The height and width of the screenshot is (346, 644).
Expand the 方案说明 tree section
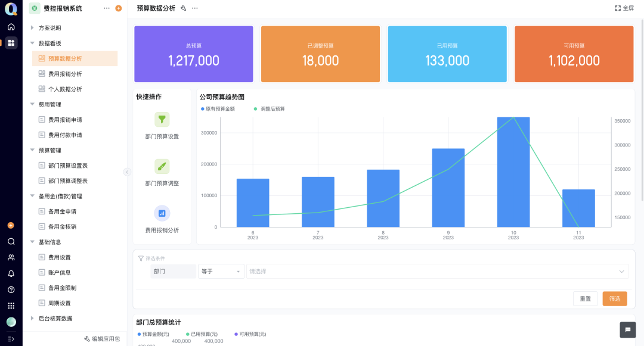[32, 28]
